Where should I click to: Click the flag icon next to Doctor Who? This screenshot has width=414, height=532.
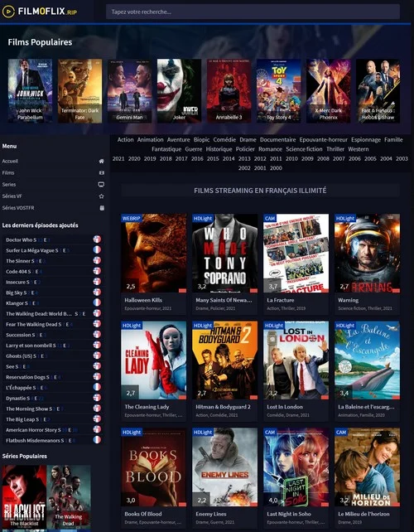[97, 239]
